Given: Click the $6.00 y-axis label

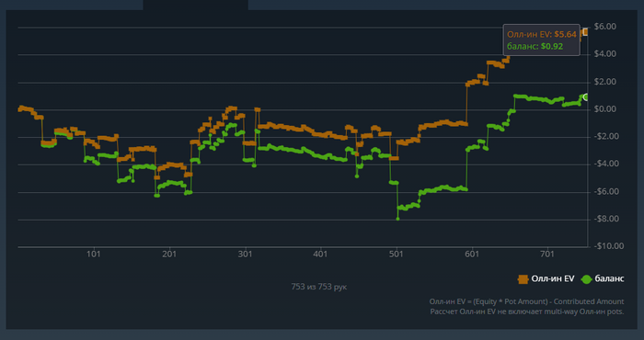Looking at the screenshot, I should 604,27.
